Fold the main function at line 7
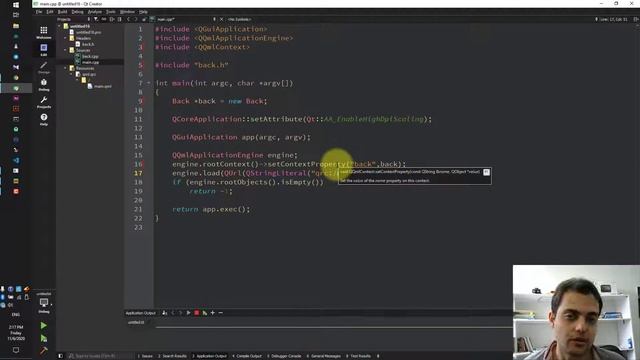This screenshot has height=360, width=640. coord(149,83)
